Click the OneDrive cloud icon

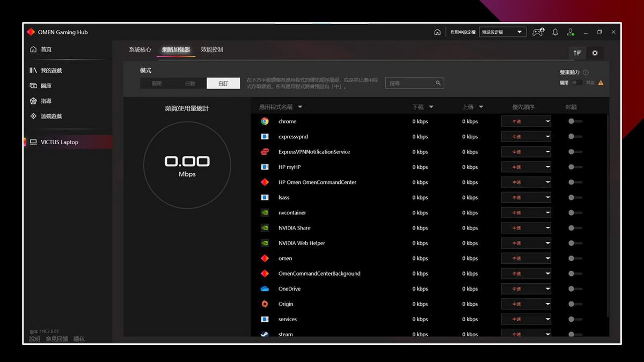point(265,289)
